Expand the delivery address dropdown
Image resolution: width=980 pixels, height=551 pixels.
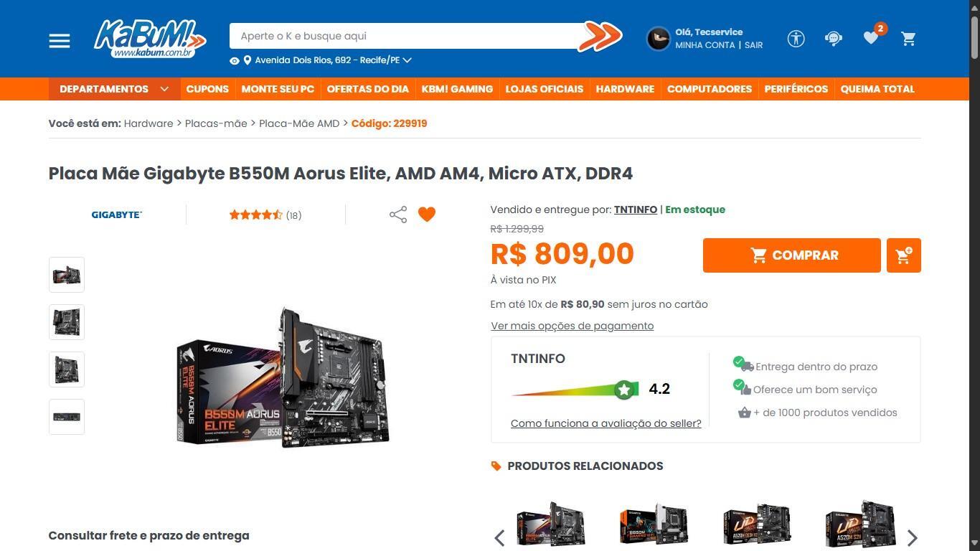coord(407,60)
